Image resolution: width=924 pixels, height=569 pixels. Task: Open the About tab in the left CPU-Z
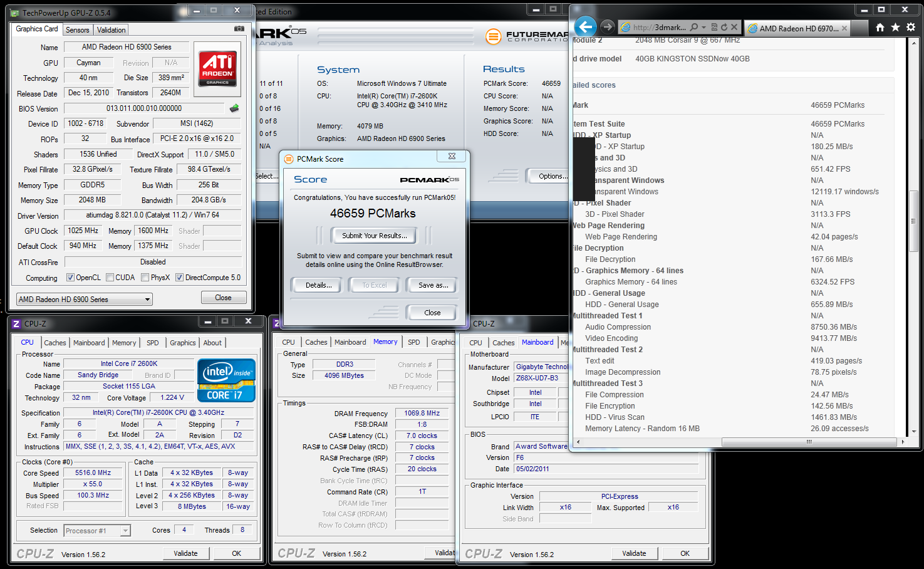(212, 343)
